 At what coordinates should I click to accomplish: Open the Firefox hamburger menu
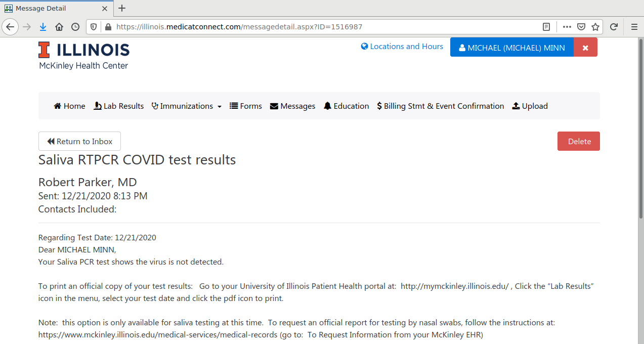click(x=634, y=27)
